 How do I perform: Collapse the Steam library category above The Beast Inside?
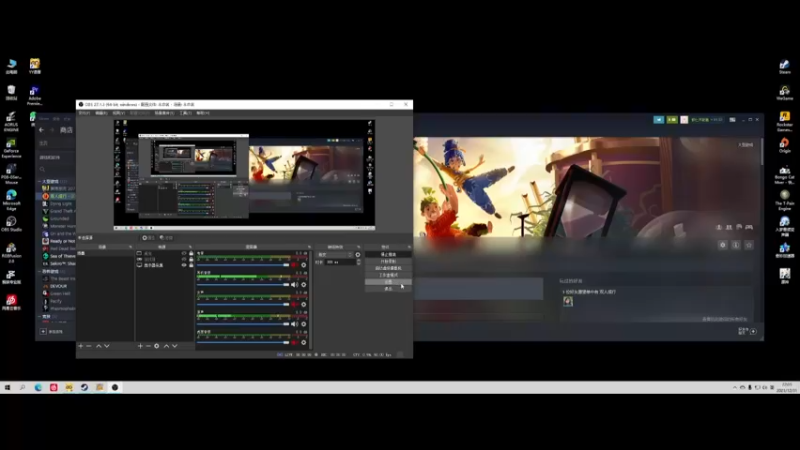point(40,271)
